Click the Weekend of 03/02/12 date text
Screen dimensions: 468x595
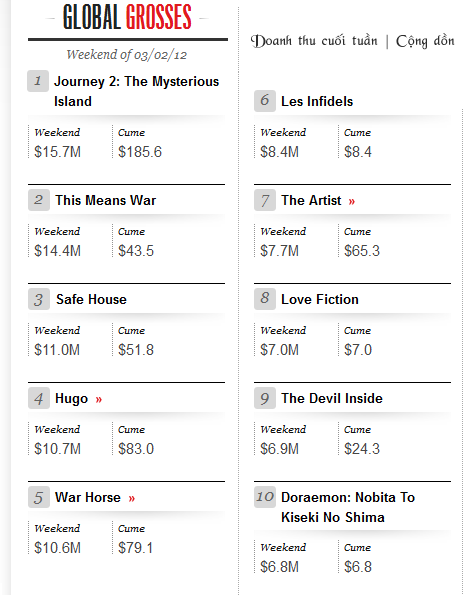[127, 55]
